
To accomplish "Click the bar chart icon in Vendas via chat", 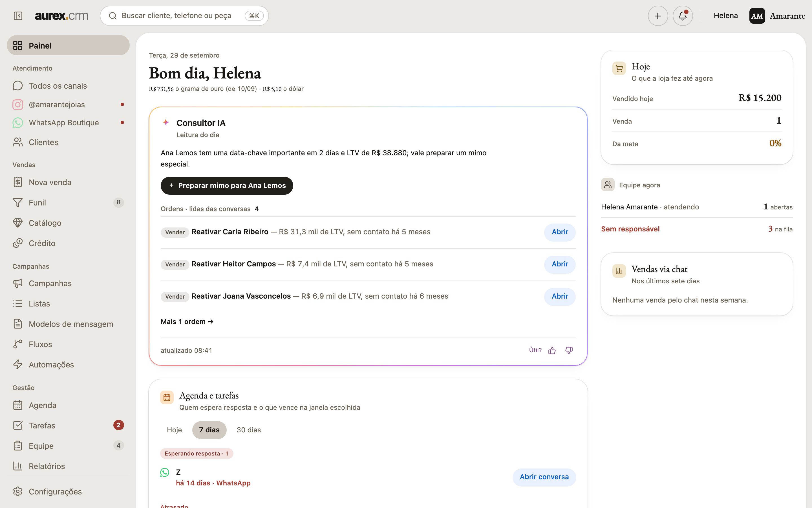I will pyautogui.click(x=619, y=271).
